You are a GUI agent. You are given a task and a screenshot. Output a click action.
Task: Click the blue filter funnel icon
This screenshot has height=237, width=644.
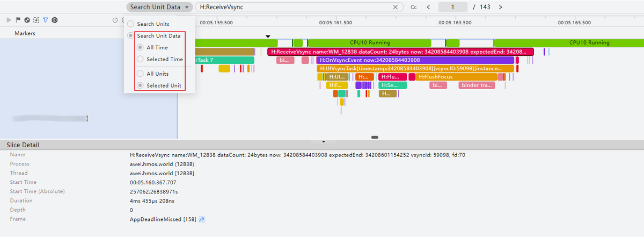point(45,20)
